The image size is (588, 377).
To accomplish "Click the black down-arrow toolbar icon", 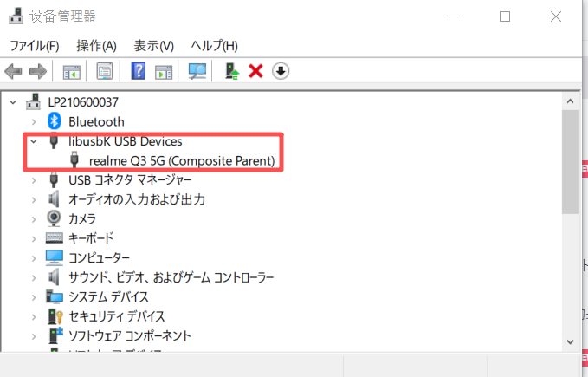I will [x=281, y=71].
